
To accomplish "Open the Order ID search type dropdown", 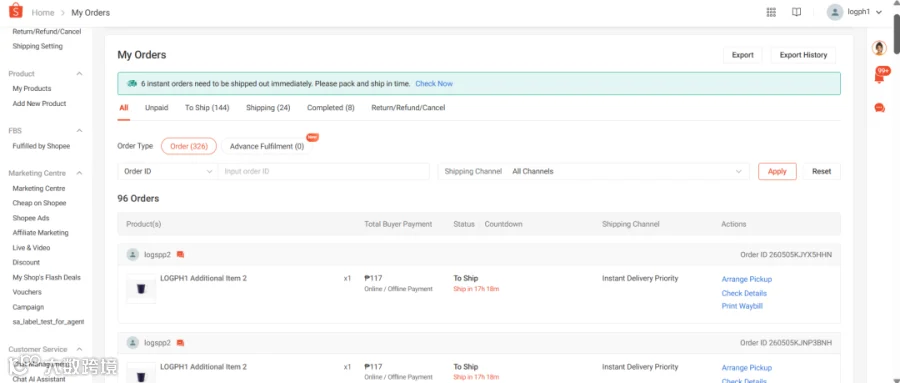I will tap(168, 171).
